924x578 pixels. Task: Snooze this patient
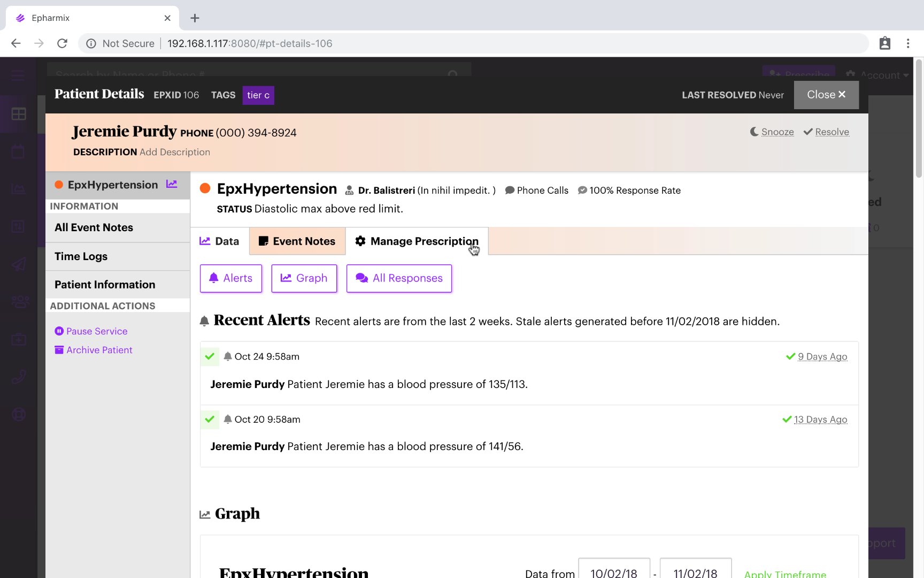(777, 132)
